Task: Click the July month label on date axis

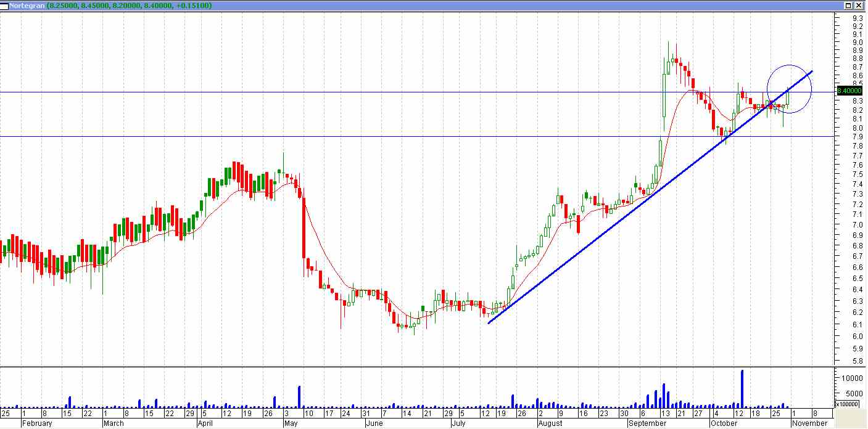Action: tap(458, 423)
